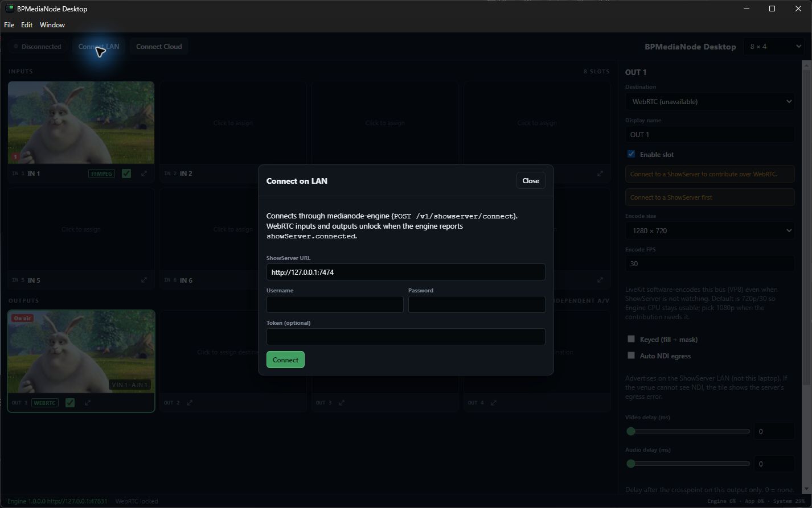Select the OUT 1 on-air thumbnail

81,352
